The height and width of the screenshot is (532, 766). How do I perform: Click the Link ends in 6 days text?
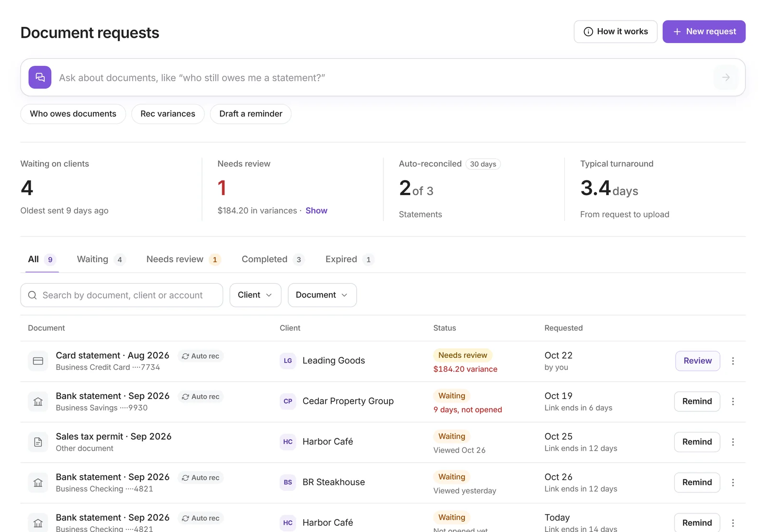(578, 408)
